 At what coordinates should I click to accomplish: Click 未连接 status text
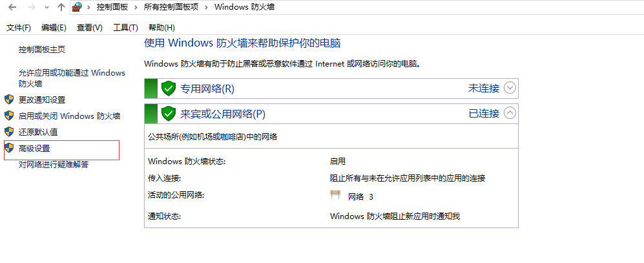(484, 88)
